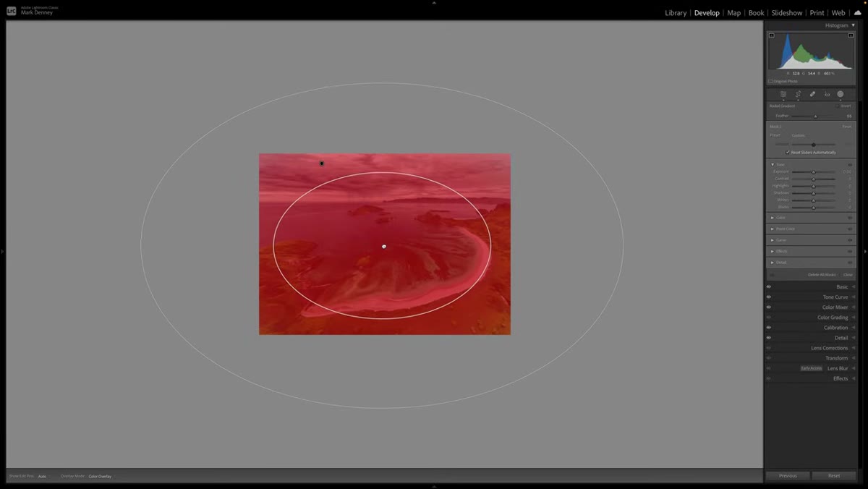The image size is (868, 489).
Task: Enable the Original Photo checkbox
Action: coord(771,81)
